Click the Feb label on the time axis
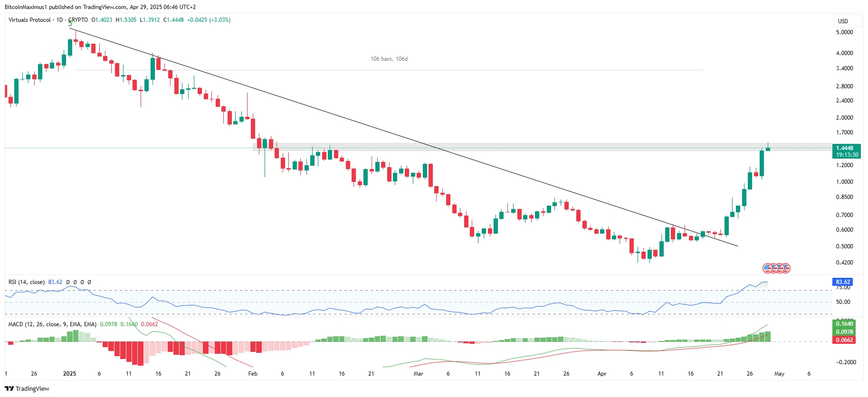This screenshot has width=868, height=397. click(253, 374)
